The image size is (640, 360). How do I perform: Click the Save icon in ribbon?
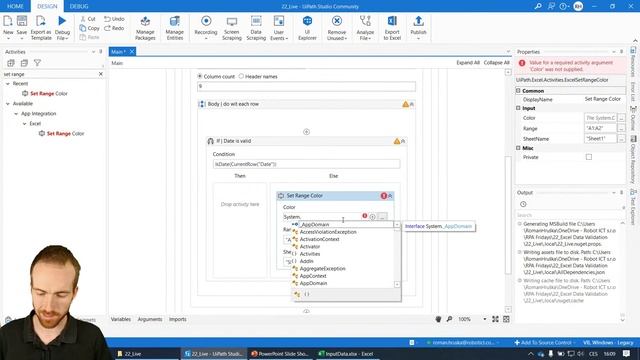22,21
